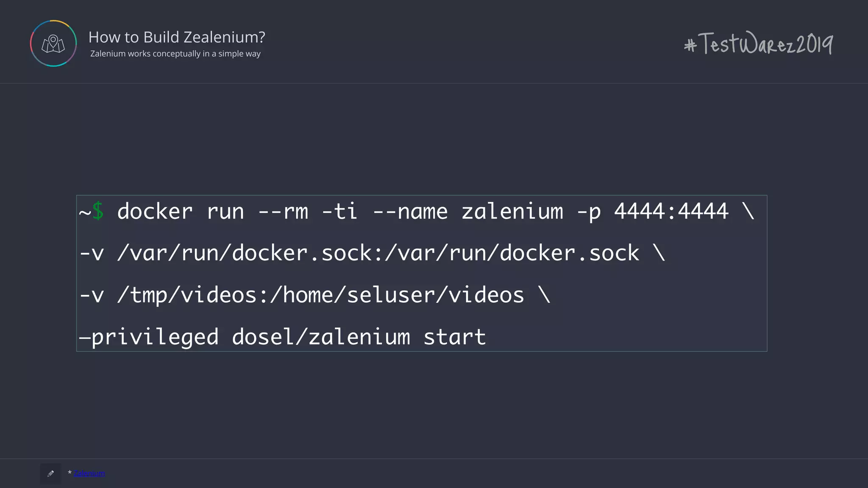The height and width of the screenshot is (488, 868).
Task: Open the Zalenium footnote link
Action: pyautogui.click(x=89, y=473)
